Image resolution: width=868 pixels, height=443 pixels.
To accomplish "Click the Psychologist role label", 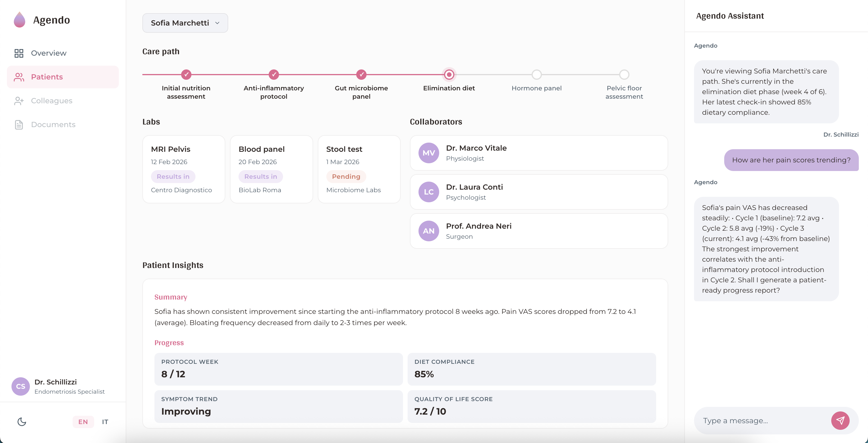I will (x=466, y=198).
